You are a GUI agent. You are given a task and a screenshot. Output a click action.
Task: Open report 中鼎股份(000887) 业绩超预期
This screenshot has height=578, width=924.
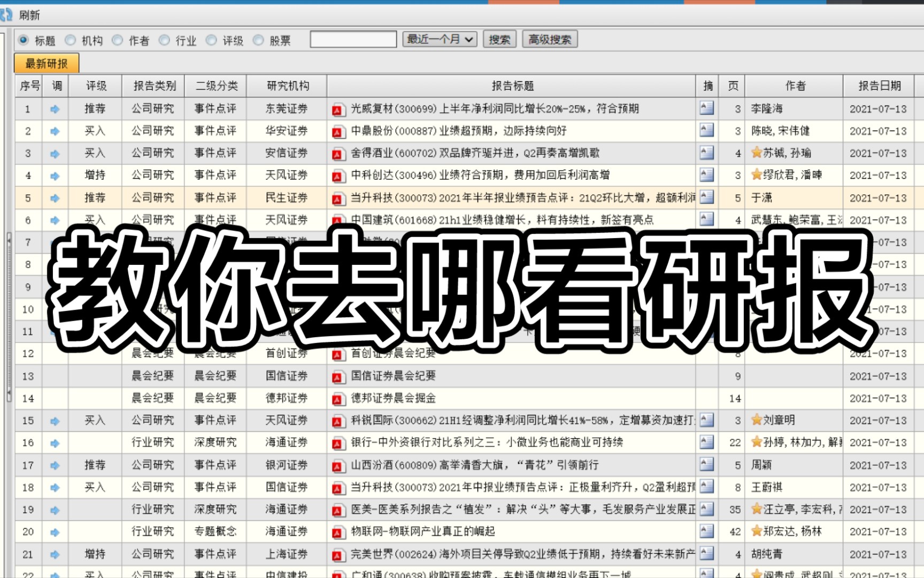click(459, 131)
